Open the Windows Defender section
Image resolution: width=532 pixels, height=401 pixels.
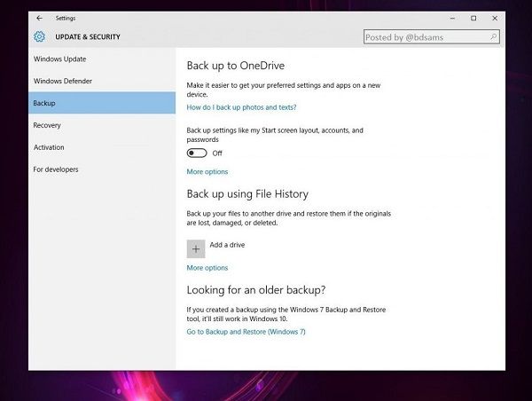pos(102,81)
